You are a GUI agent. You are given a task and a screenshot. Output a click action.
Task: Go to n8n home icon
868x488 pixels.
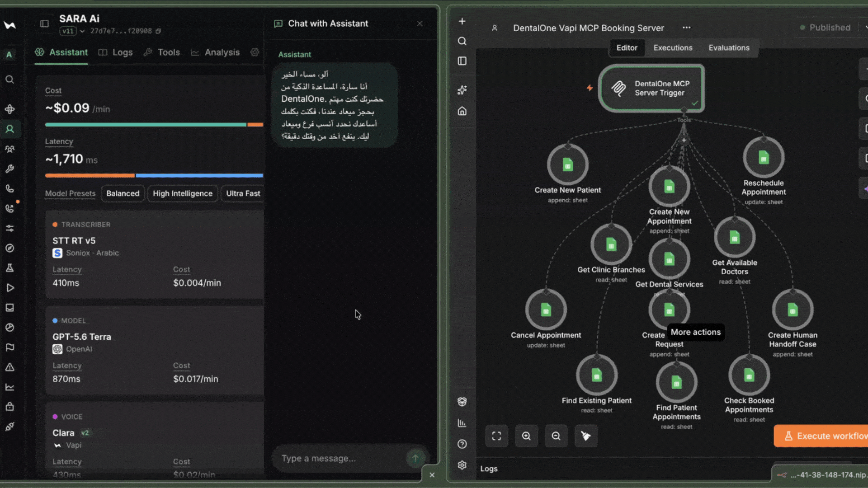tap(462, 111)
